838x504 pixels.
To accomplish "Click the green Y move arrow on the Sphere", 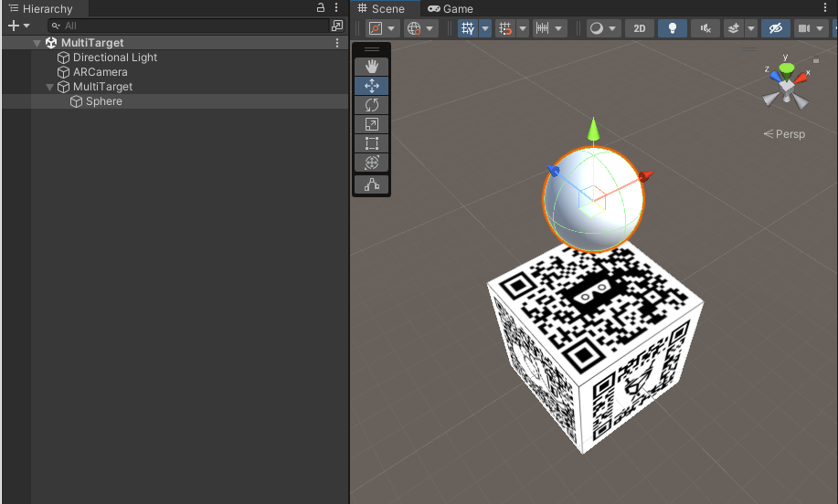I will (593, 129).
